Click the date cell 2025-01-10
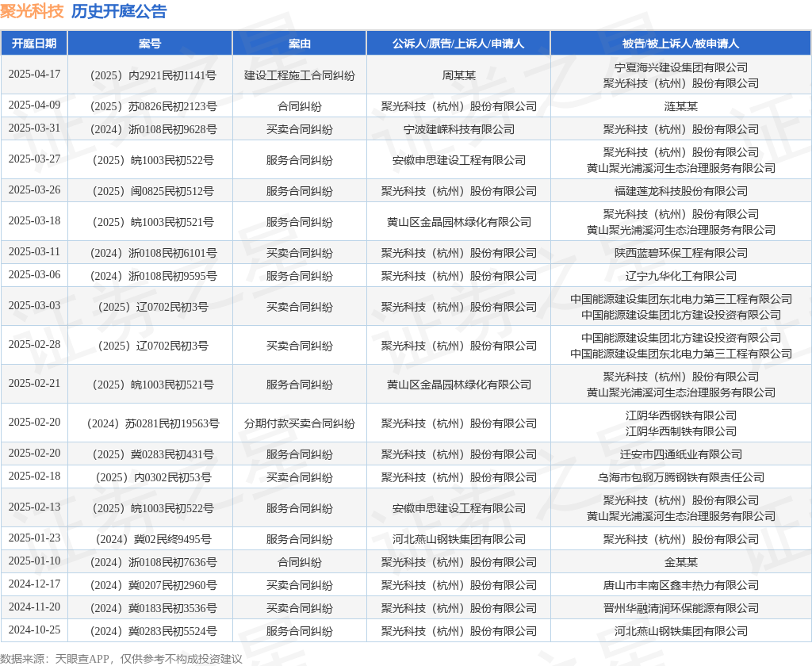812x666 pixels. pyautogui.click(x=34, y=561)
